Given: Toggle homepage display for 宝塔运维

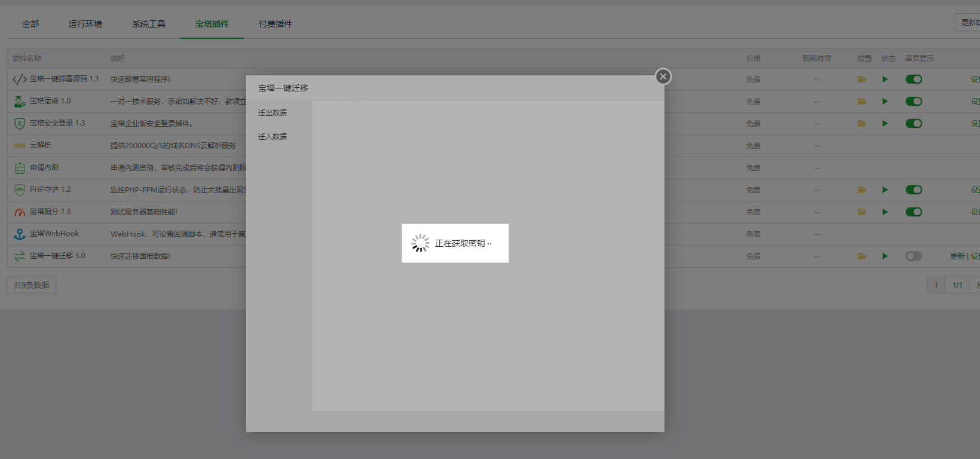Looking at the screenshot, I should pyautogui.click(x=914, y=102).
